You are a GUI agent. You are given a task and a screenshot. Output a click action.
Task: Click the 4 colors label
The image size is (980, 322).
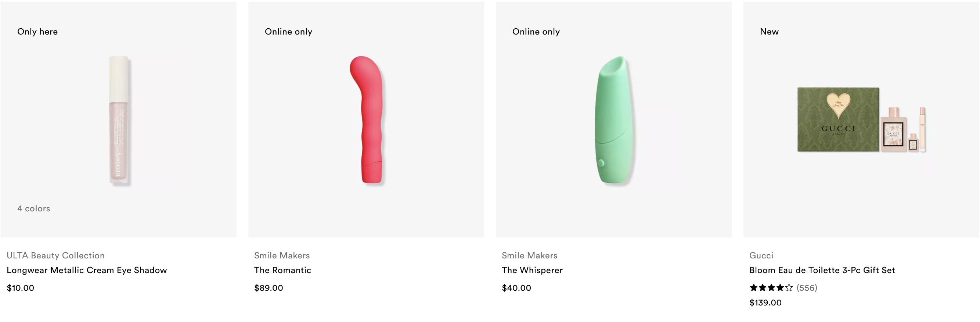click(x=33, y=208)
